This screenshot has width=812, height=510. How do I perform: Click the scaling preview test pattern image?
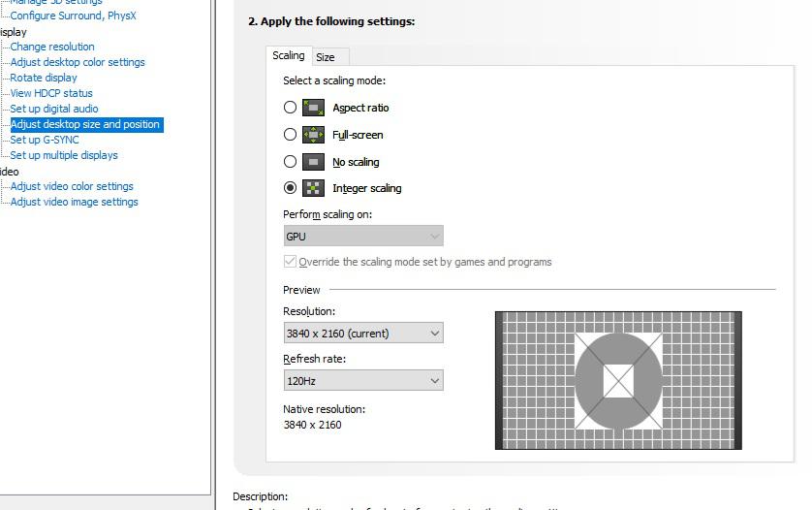click(618, 380)
